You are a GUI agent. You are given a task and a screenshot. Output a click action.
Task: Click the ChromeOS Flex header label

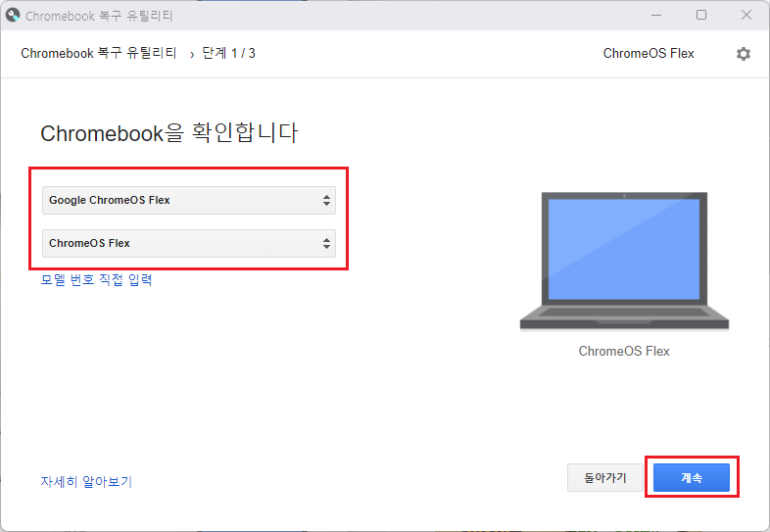click(649, 53)
